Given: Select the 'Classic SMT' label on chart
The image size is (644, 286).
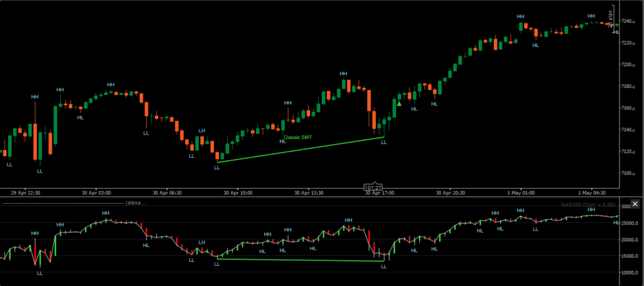Looking at the screenshot, I should coord(297,138).
